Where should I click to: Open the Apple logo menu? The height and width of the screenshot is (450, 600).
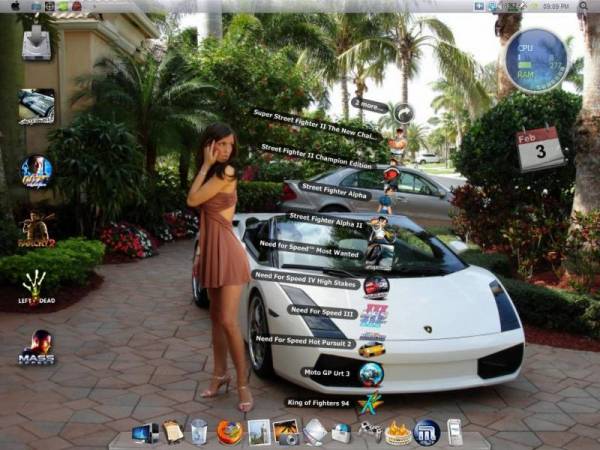click(15, 6)
